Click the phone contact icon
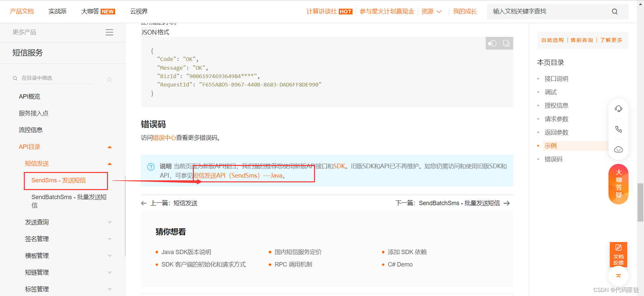Screen dimensions: 644x296 pos(619,129)
